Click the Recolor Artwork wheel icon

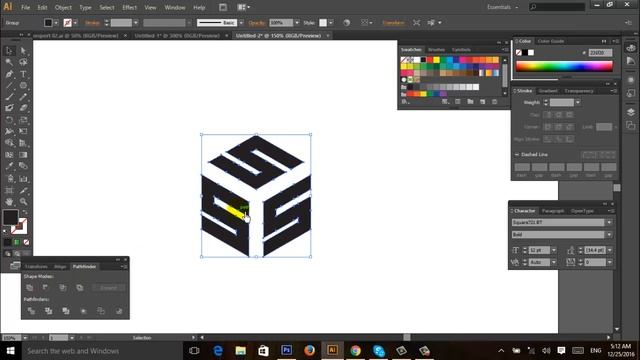[x=347, y=23]
